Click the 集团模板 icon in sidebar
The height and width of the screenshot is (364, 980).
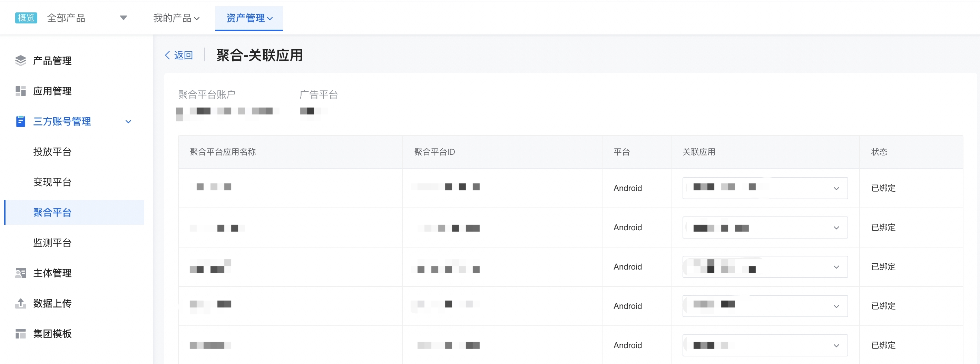[x=21, y=333]
